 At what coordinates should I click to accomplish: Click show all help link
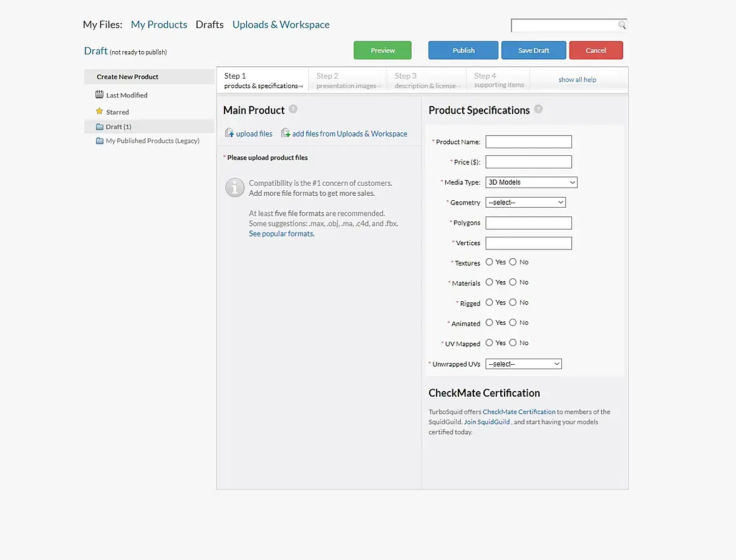pos(578,80)
